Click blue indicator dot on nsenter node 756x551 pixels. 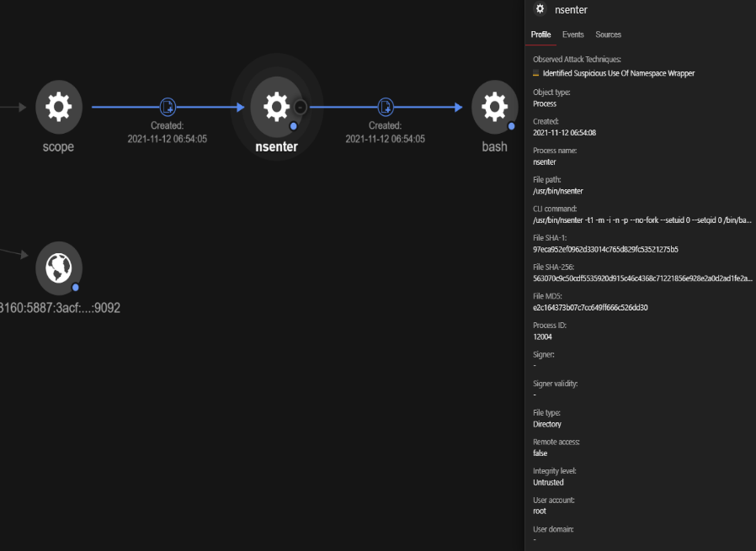tap(294, 126)
